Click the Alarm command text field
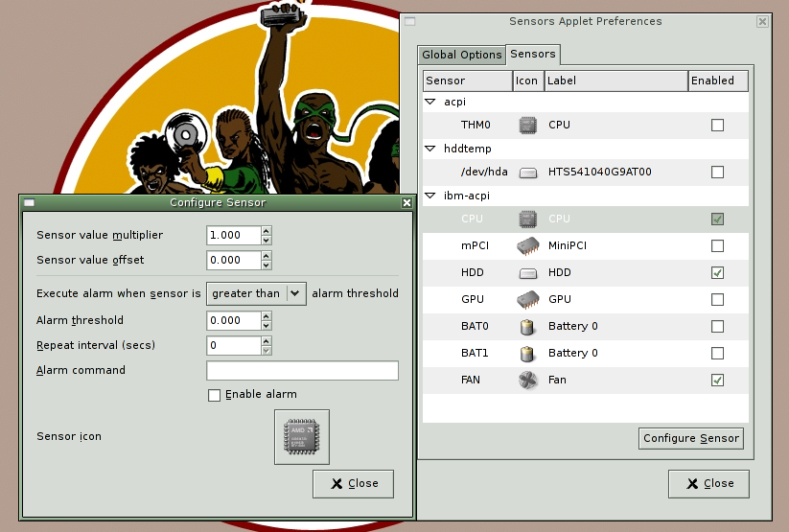Image resolution: width=789 pixels, height=532 pixels. pos(302,371)
